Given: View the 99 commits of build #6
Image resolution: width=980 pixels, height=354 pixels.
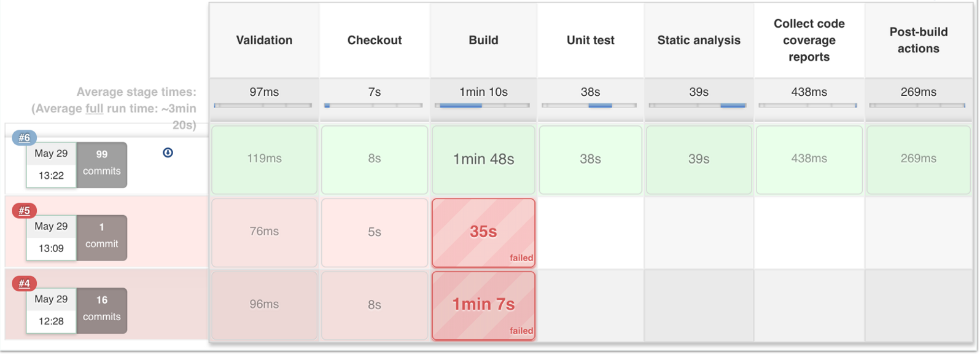Looking at the screenshot, I should [x=102, y=165].
